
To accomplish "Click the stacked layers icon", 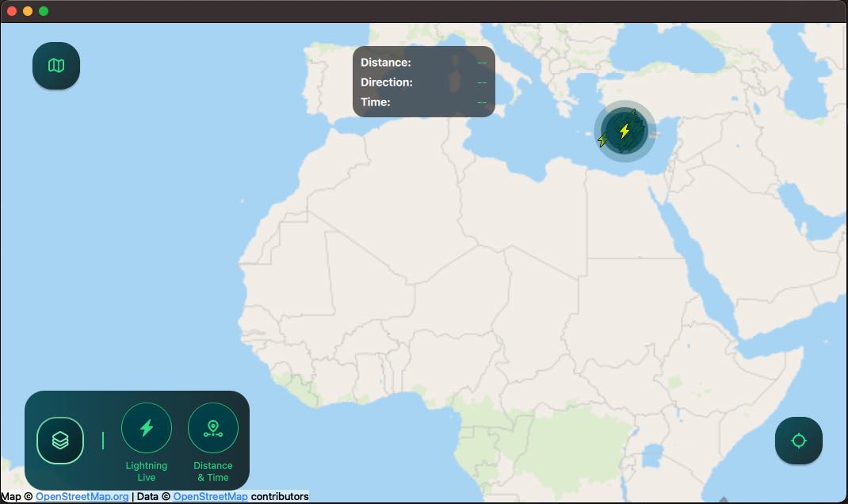I will tap(60, 440).
